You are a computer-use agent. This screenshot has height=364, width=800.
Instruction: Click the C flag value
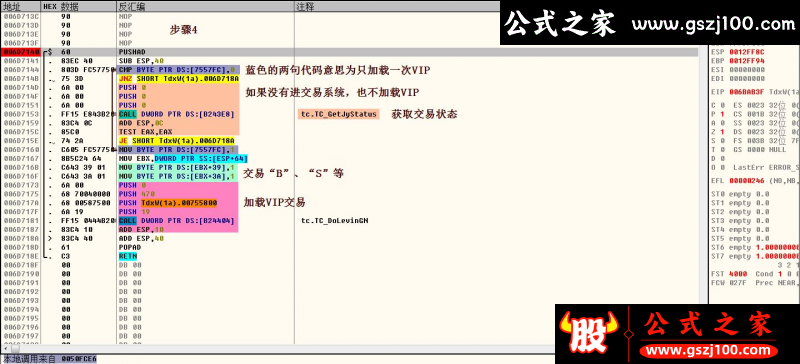(722, 105)
